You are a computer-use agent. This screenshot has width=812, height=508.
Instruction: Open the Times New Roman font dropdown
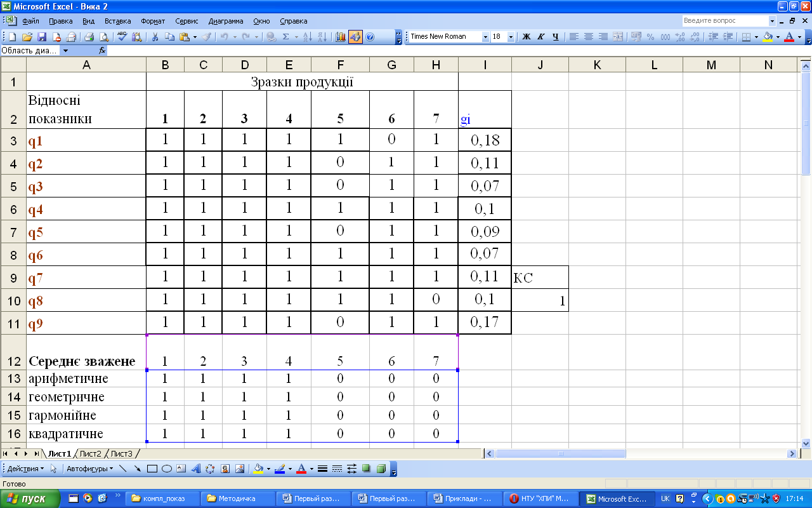click(486, 37)
